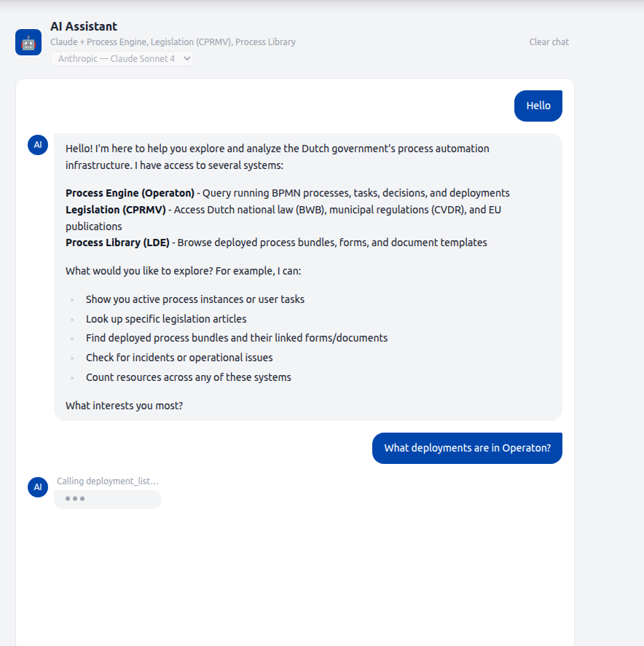Click the robot icon in the header
Screen dimensions: 644x646
click(x=28, y=42)
